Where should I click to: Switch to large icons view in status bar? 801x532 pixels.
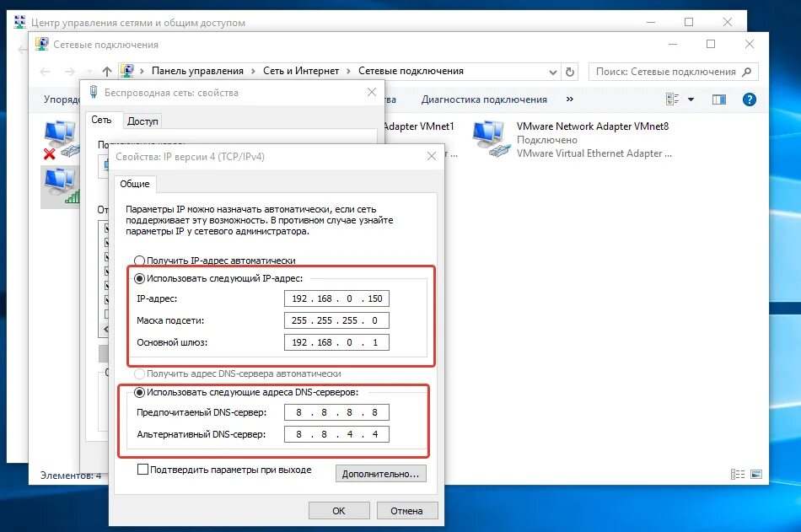click(756, 475)
